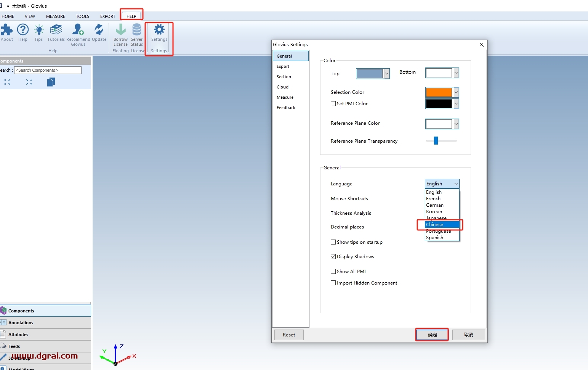Switch to the VIEW tab
The height and width of the screenshot is (370, 588).
click(x=30, y=16)
